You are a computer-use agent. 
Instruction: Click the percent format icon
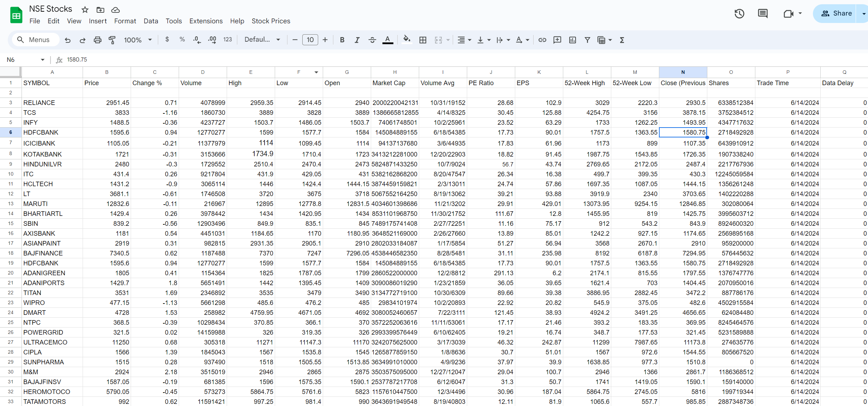[x=182, y=40]
